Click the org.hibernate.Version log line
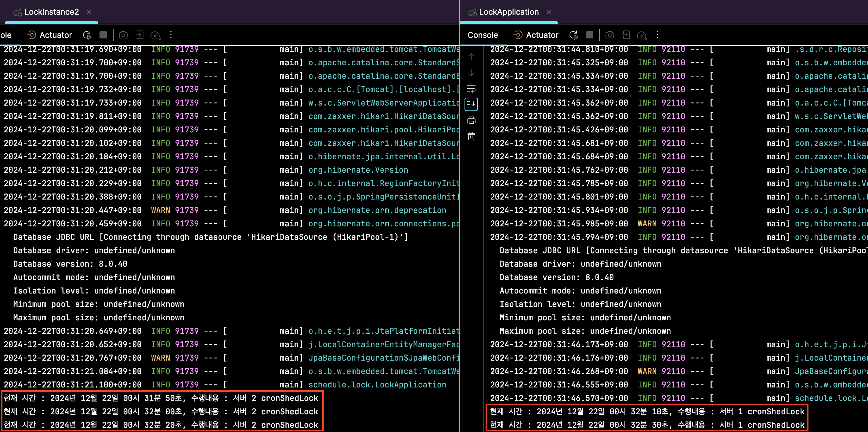The image size is (868, 432). (x=358, y=170)
